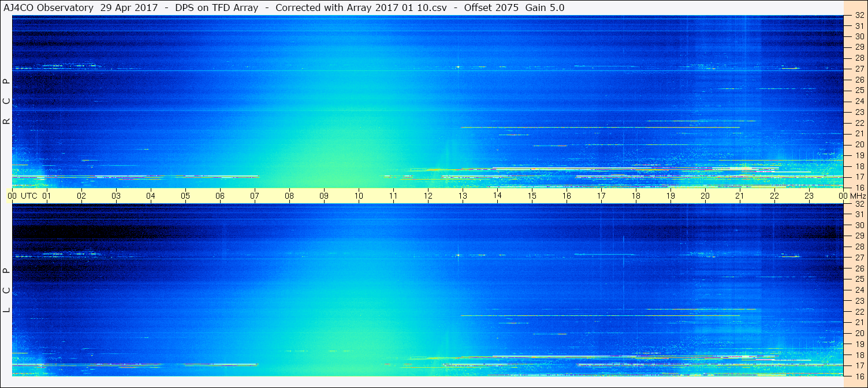The height and width of the screenshot is (388, 868).
Task: Select the 04 hour marker on the time axis
Action: point(151,196)
